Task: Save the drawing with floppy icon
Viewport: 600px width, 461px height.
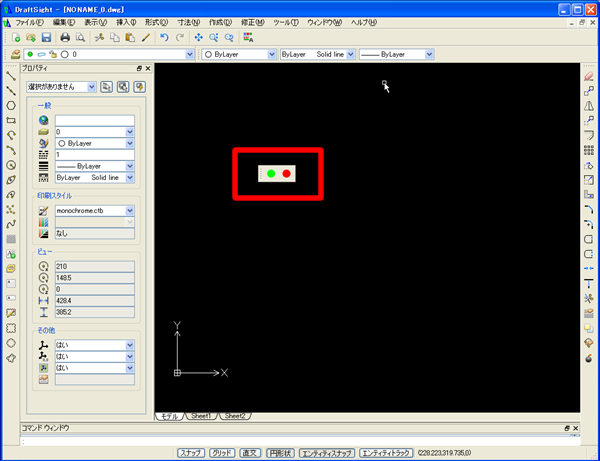Action: point(46,37)
